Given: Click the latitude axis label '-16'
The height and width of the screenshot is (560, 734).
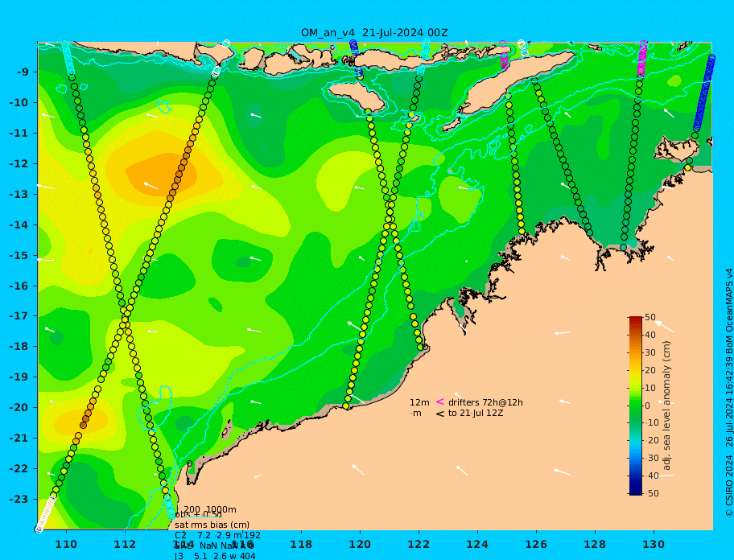Looking at the screenshot, I should click(19, 286).
